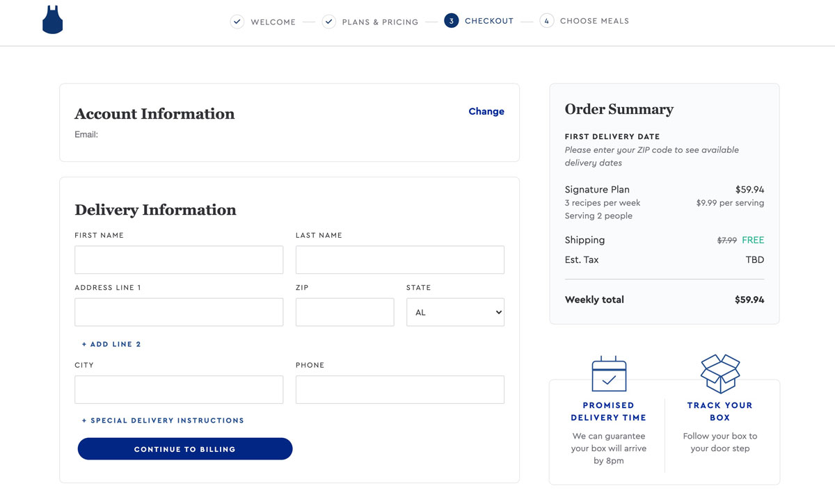Click the FIRST DELIVERY DATE heading
Screen dimensions: 835x504
tap(612, 137)
